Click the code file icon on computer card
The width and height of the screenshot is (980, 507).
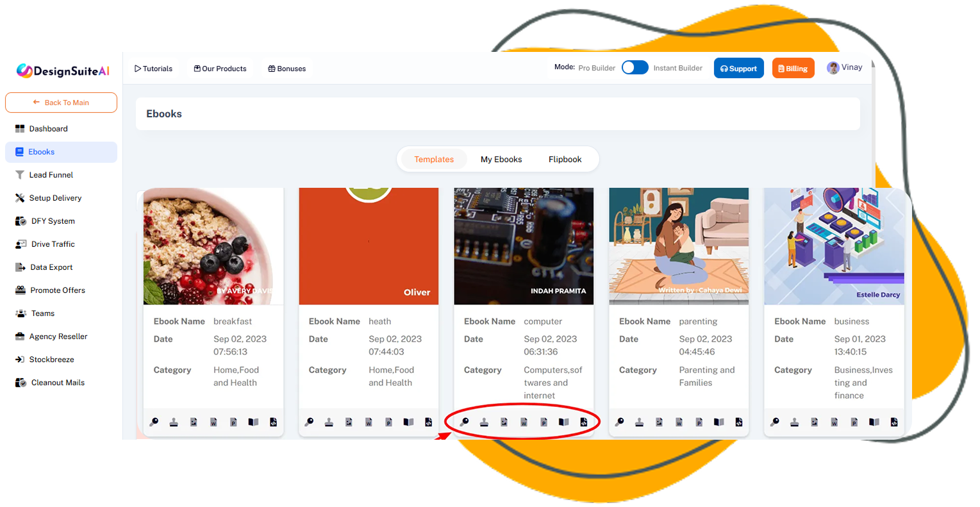coord(583,422)
